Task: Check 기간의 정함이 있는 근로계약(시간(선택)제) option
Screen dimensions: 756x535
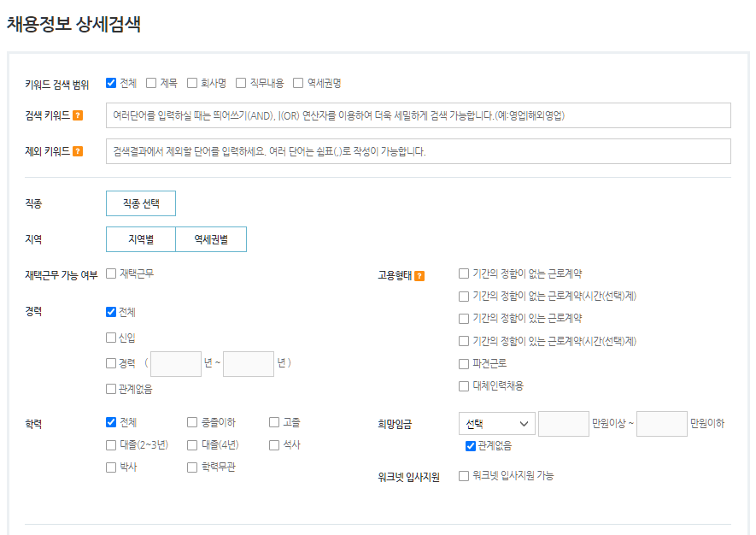Action: click(x=464, y=341)
